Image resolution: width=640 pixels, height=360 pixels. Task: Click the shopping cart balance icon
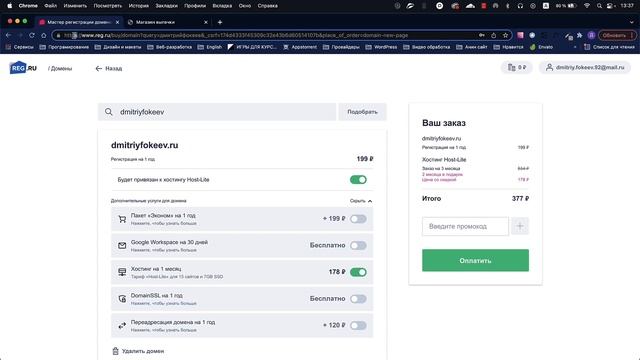[x=511, y=67]
